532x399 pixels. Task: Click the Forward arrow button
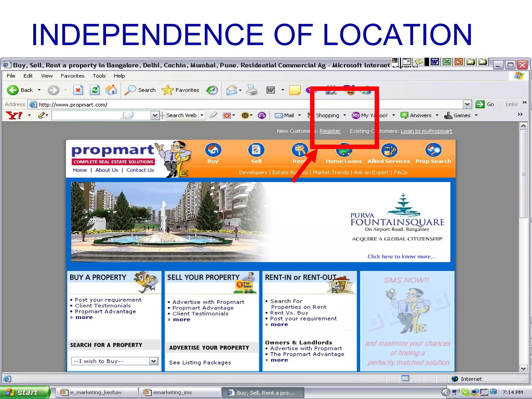(53, 90)
